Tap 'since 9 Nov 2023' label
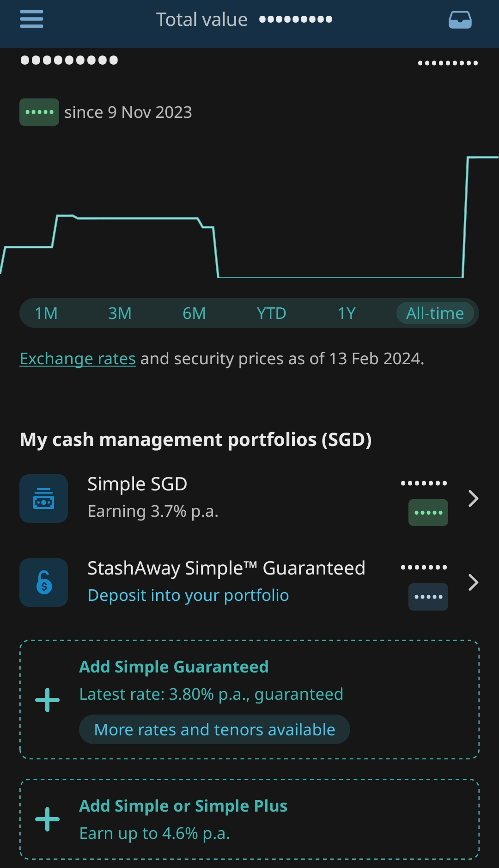 [x=128, y=112]
